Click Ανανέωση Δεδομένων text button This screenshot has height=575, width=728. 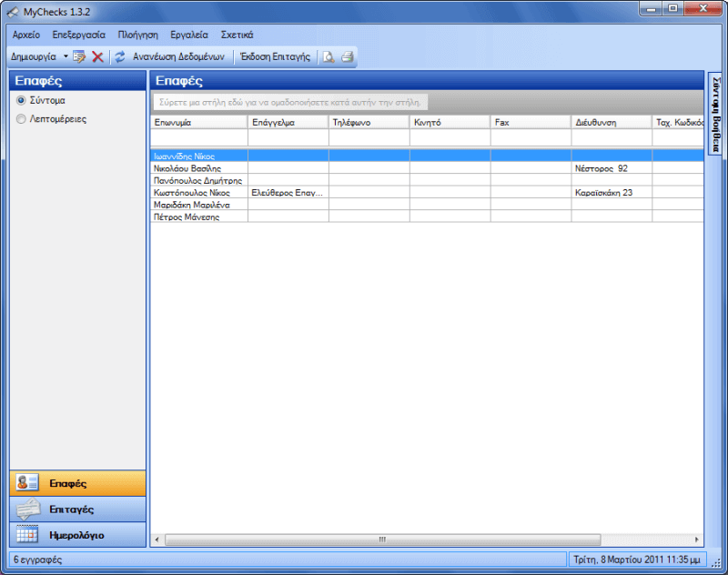click(177, 56)
